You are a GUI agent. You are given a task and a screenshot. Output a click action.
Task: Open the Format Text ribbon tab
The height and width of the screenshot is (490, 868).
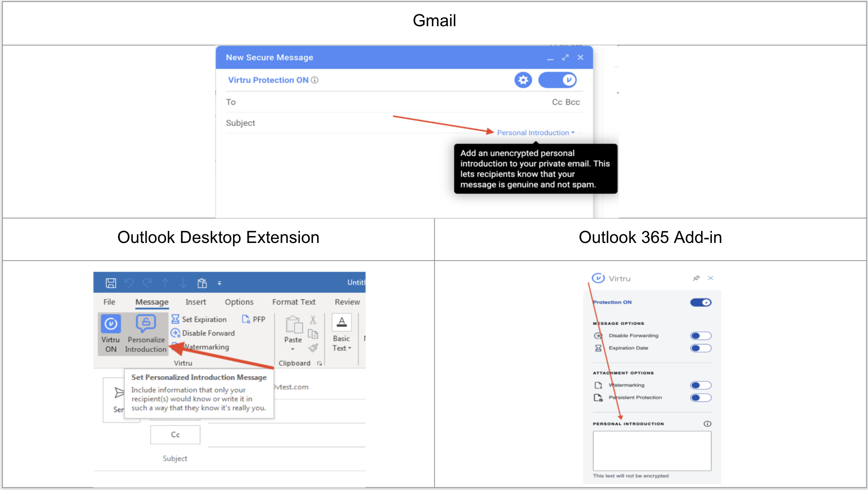pyautogui.click(x=294, y=302)
